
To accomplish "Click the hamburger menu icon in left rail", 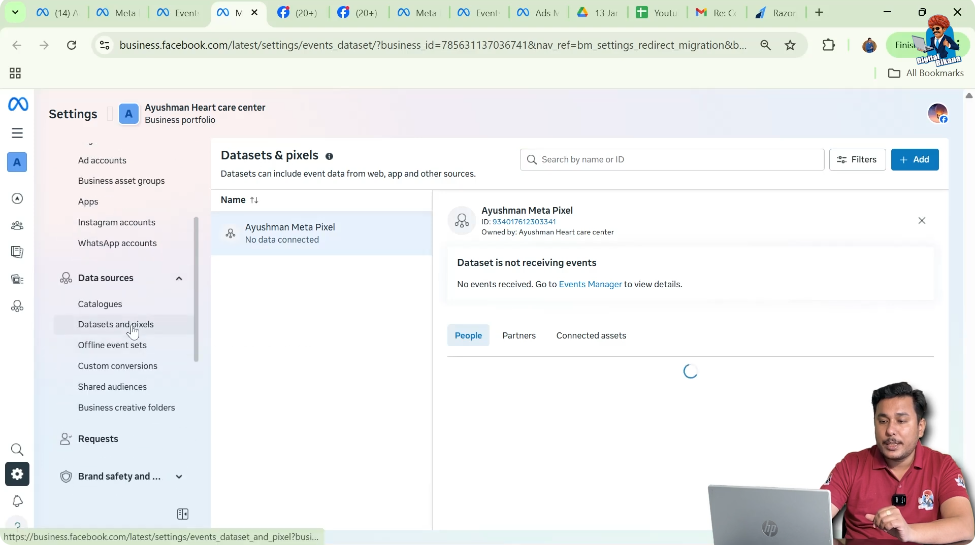I will click(17, 133).
